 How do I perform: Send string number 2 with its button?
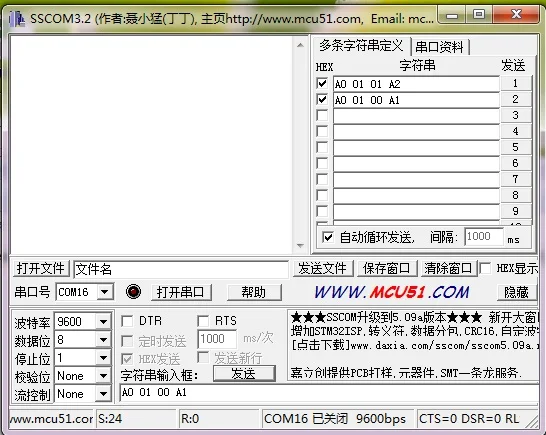pos(516,99)
